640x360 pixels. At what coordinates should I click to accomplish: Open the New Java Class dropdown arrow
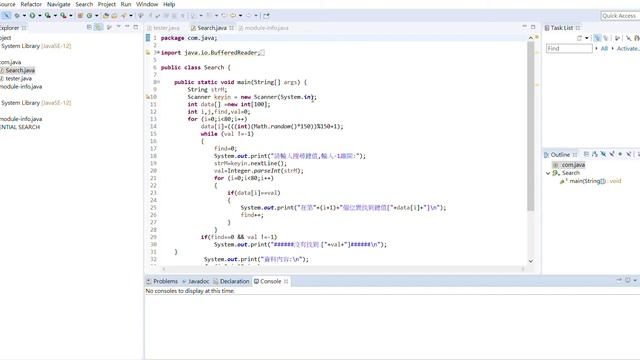96,16
